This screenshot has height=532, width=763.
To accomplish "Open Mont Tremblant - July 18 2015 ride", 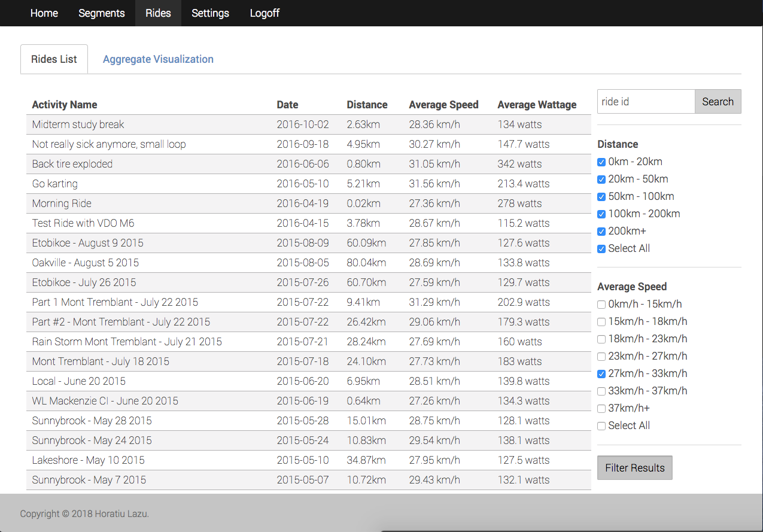I will [309, 361].
